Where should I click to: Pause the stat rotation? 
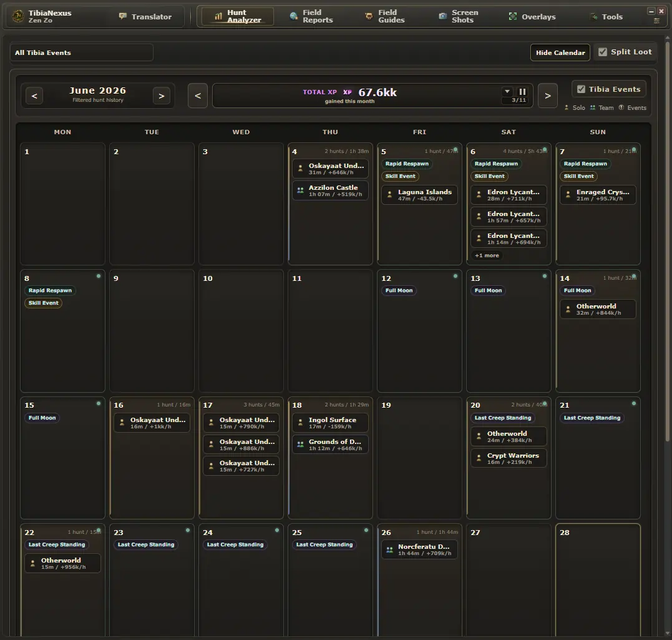click(522, 91)
